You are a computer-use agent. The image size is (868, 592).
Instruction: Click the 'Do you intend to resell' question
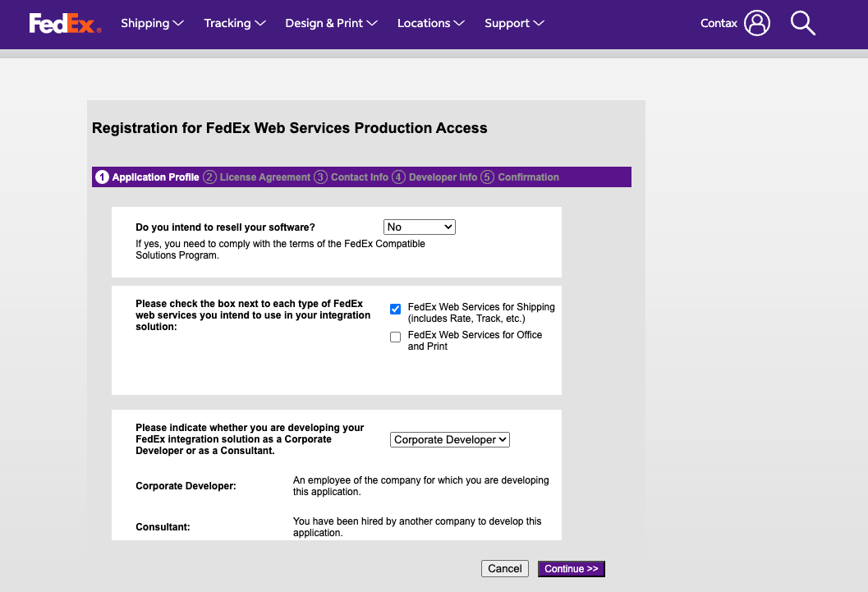click(x=225, y=227)
